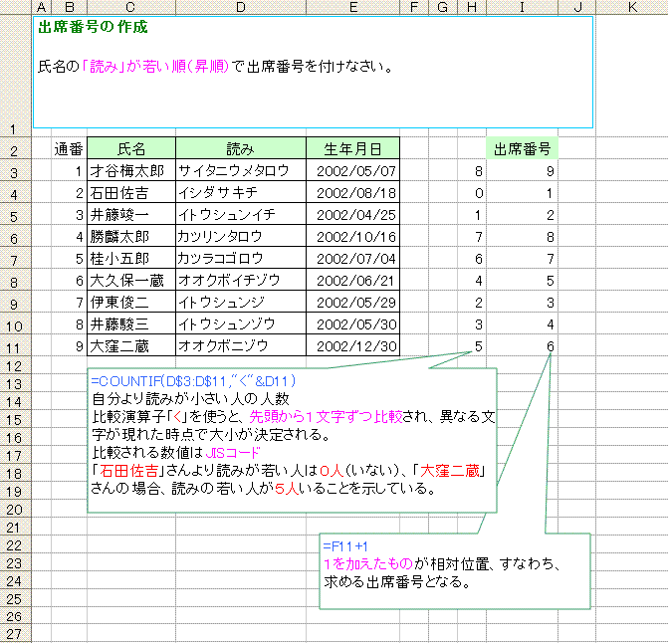This screenshot has height=644, width=670.
Task: Select cell with name 井藤駿三
Action: (x=131, y=323)
